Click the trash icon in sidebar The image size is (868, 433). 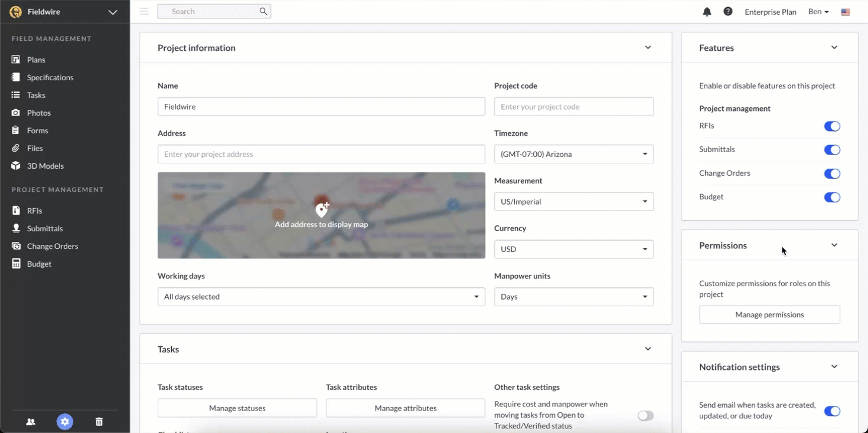coord(99,422)
